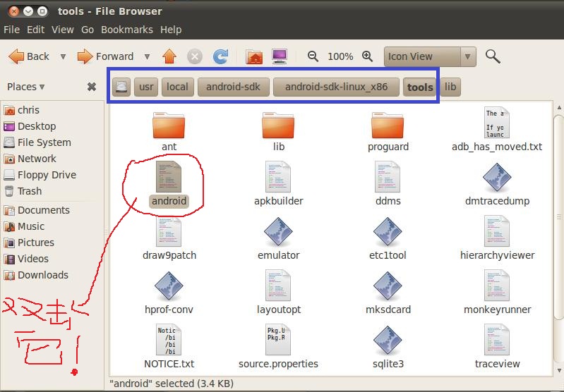Navigate to local in path bar
Screen dimensions: 564x392
178,87
